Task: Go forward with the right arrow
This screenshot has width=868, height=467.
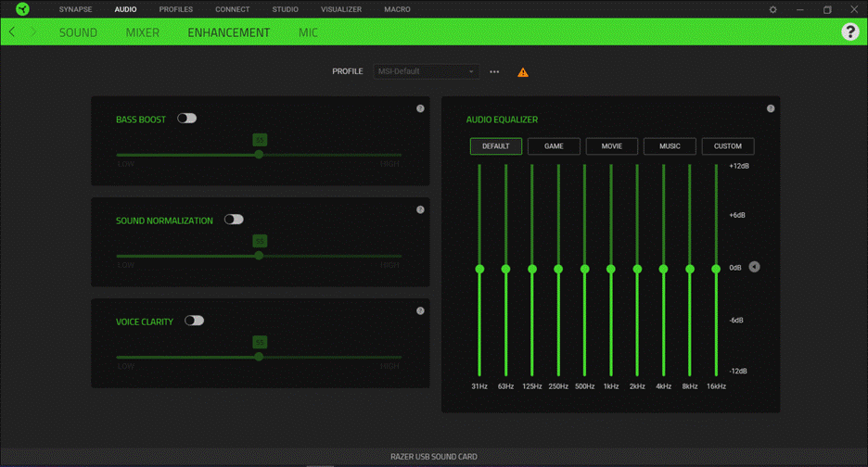Action: pyautogui.click(x=33, y=32)
